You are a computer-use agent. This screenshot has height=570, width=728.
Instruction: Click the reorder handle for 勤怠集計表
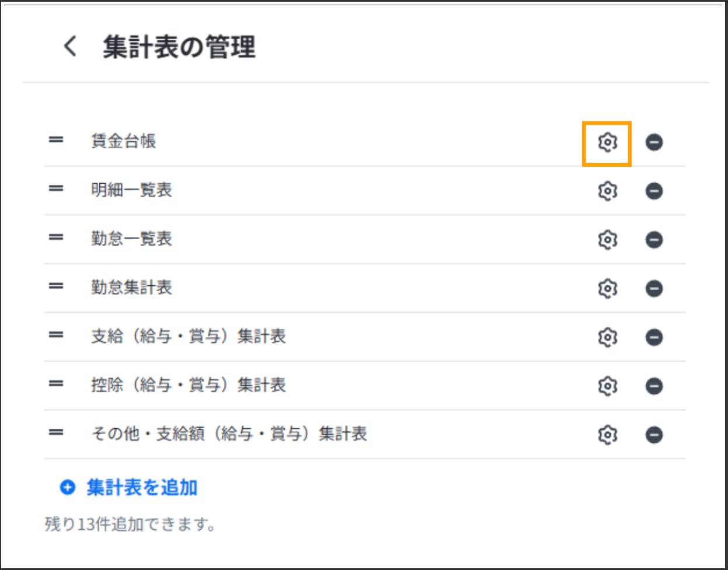pos(56,286)
